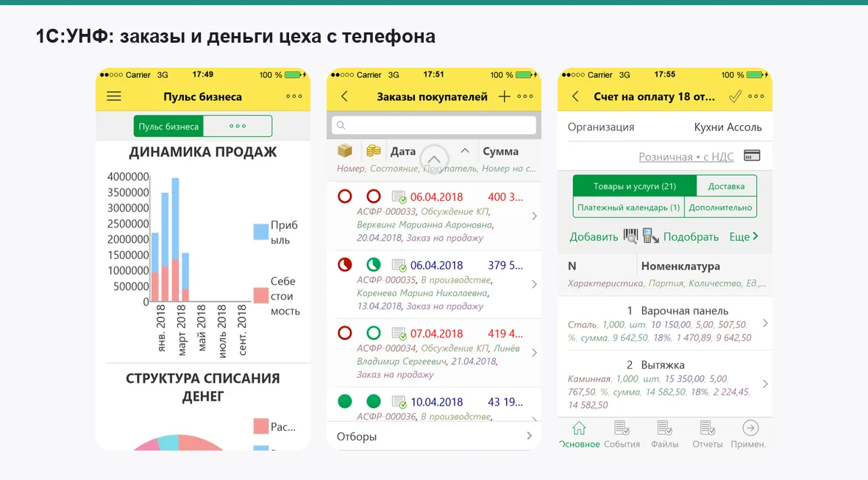Click green payment status circle of order АСФР-000035

(x=374, y=264)
